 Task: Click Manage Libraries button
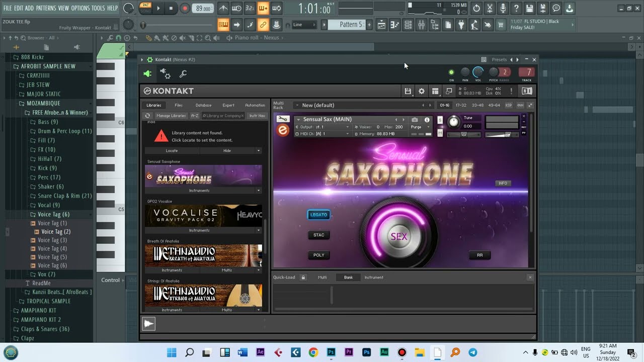(171, 116)
